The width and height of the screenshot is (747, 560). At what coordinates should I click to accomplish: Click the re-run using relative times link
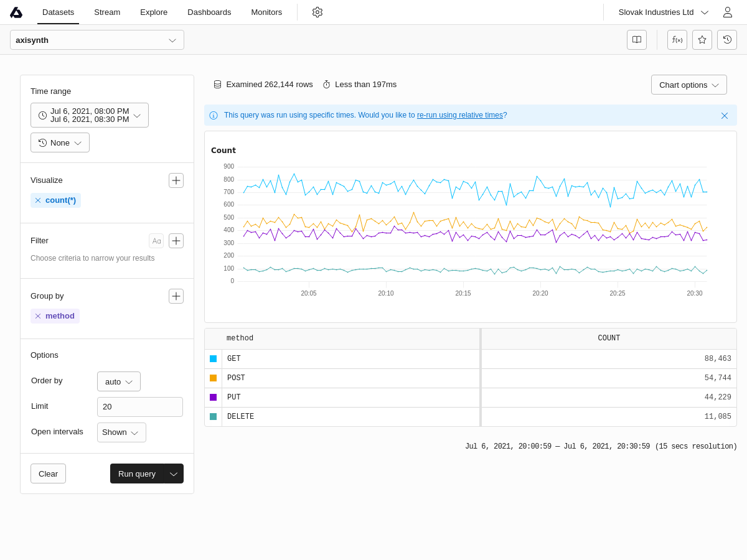click(459, 115)
